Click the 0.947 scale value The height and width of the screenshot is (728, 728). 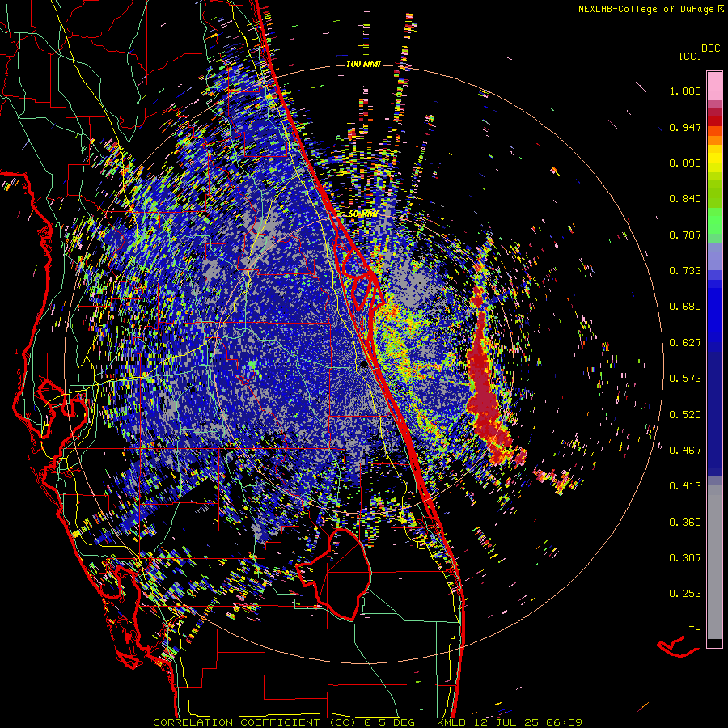(685, 127)
